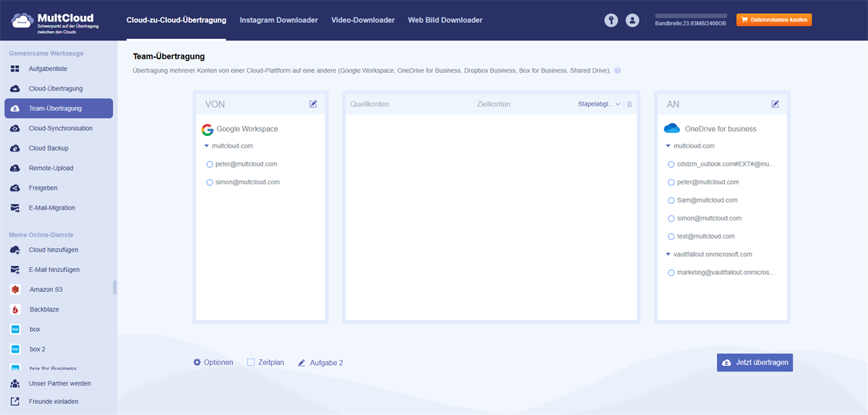Viewport: 868px width, 415px height.
Task: Click the OneDrive for business cloud icon
Action: tap(672, 129)
